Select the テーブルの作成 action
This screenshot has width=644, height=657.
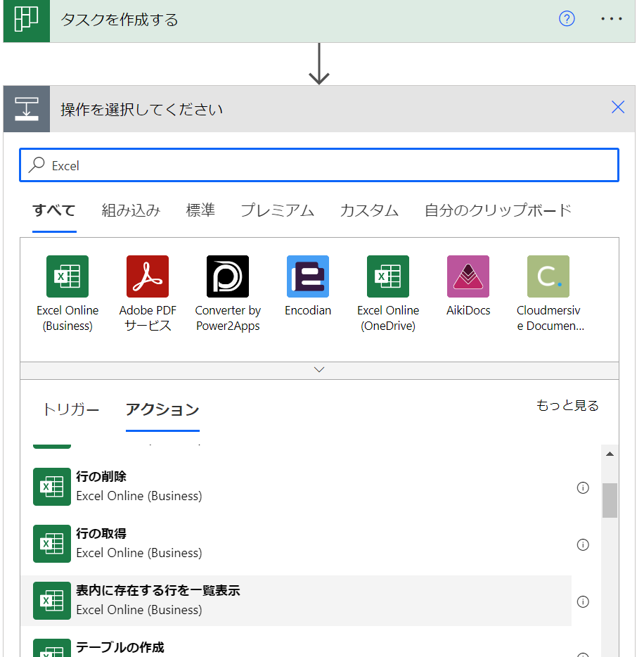point(297,645)
